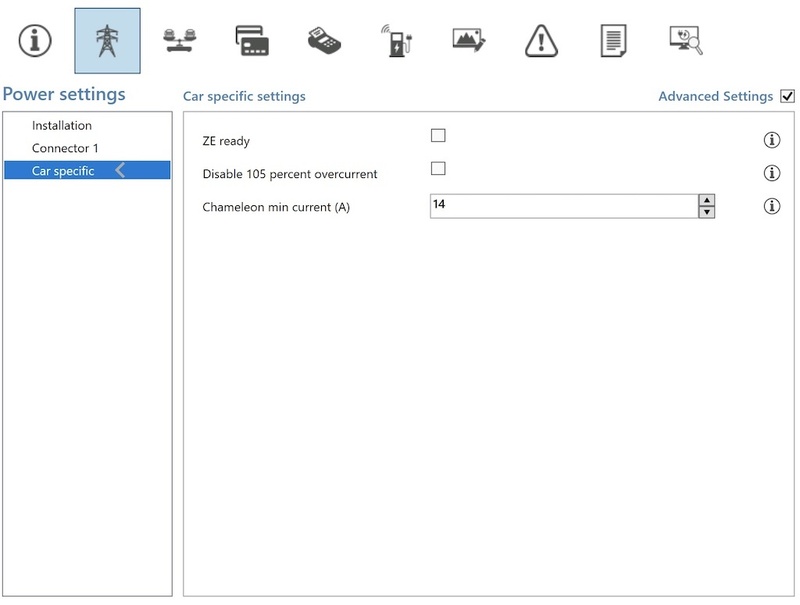800x605 pixels.
Task: Enable the ZE ready checkbox
Action: [438, 136]
